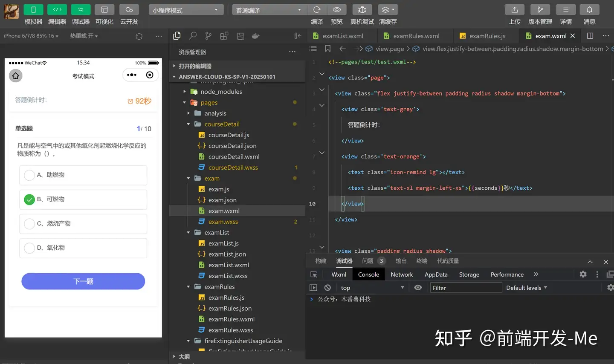
Task: Open the AppData devtools tab
Action: [x=436, y=274]
